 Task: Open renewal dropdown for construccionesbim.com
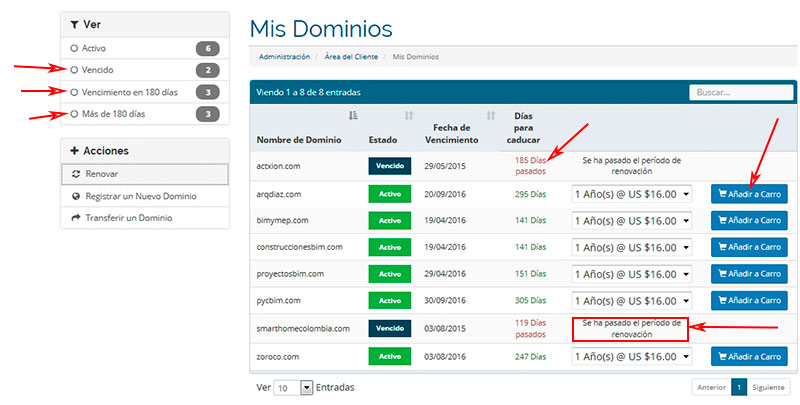click(632, 247)
